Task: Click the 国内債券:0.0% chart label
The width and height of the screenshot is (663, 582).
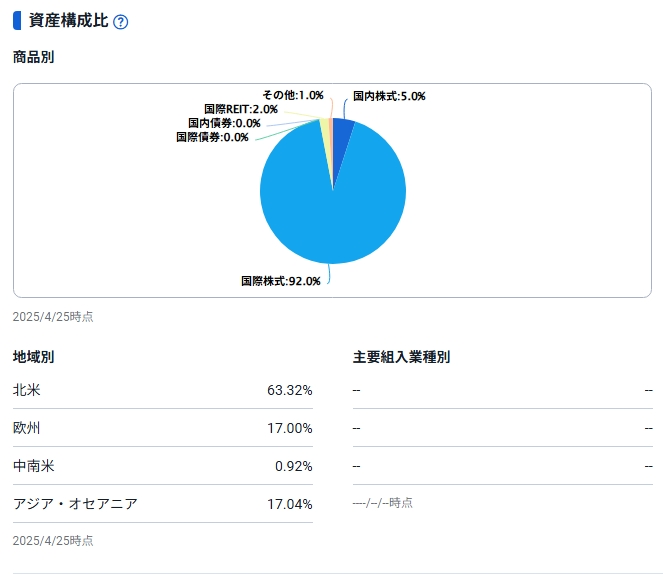Action: pos(224,123)
